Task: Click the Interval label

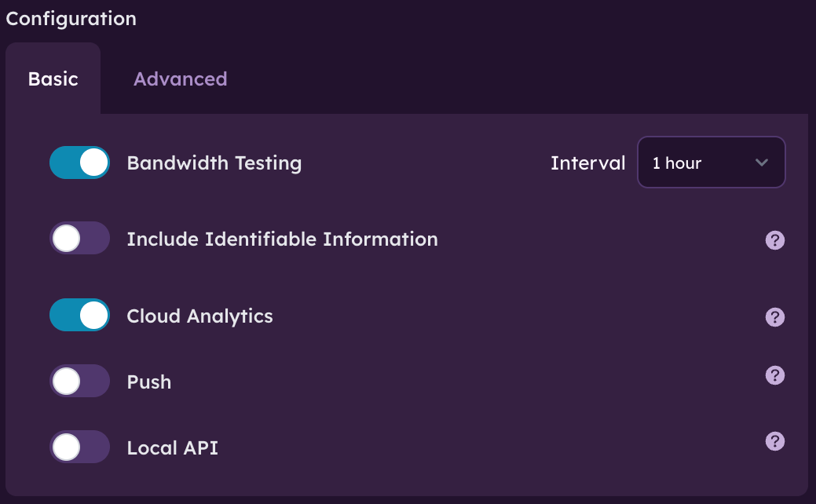Action: click(588, 163)
